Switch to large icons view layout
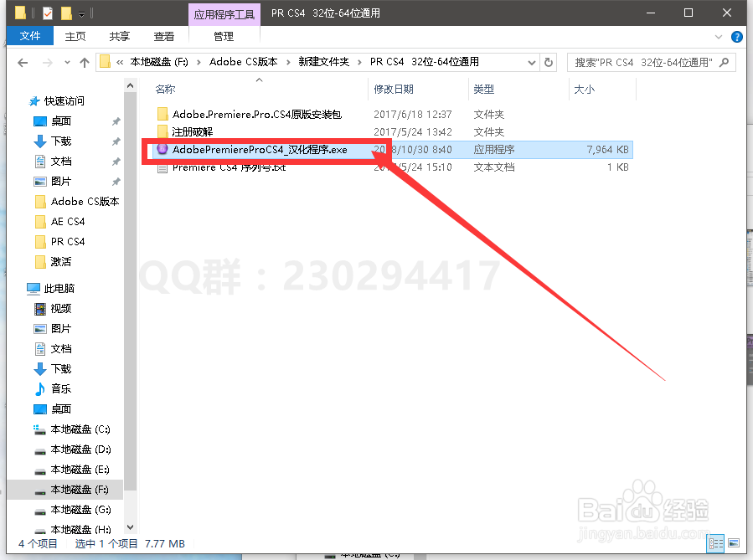The image size is (753, 560). (734, 544)
